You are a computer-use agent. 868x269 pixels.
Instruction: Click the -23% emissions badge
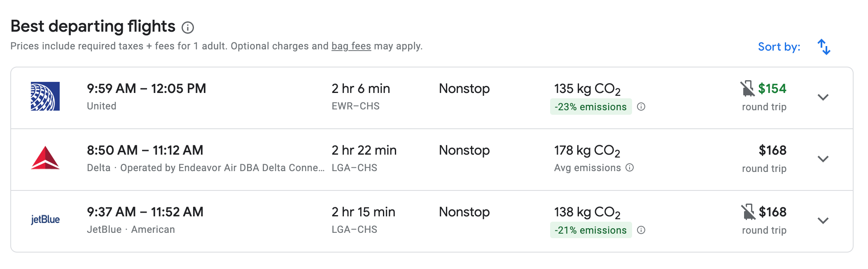[590, 107]
